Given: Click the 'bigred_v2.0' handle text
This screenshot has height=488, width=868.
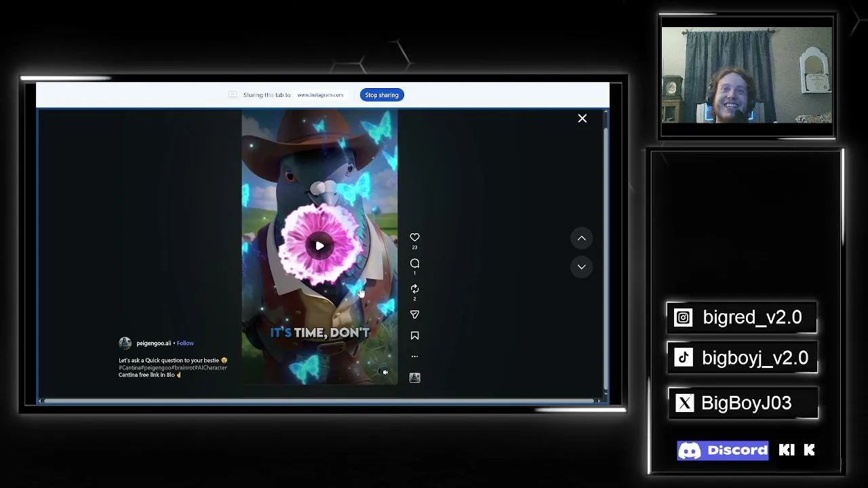Looking at the screenshot, I should (752, 317).
